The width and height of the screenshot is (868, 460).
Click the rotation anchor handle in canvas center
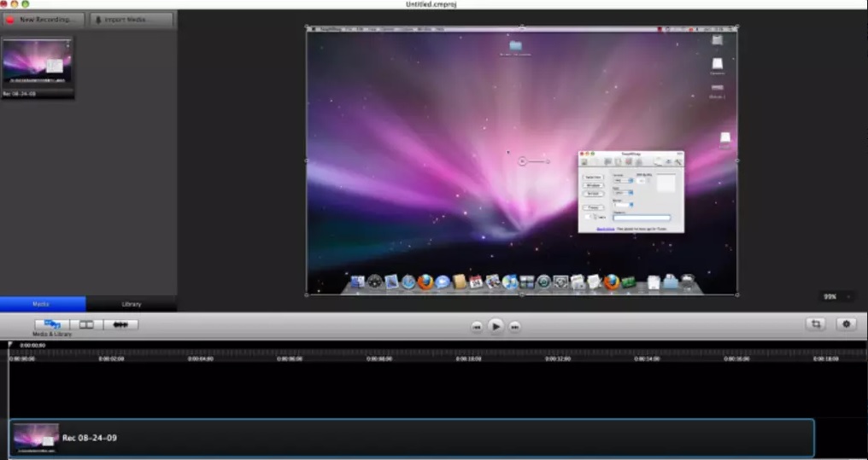522,161
